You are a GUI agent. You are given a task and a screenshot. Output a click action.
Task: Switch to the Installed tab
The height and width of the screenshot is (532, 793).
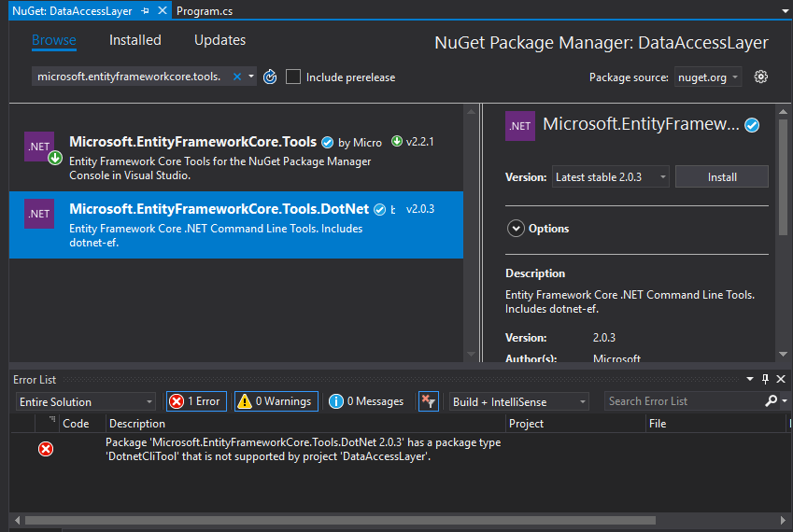click(x=135, y=40)
